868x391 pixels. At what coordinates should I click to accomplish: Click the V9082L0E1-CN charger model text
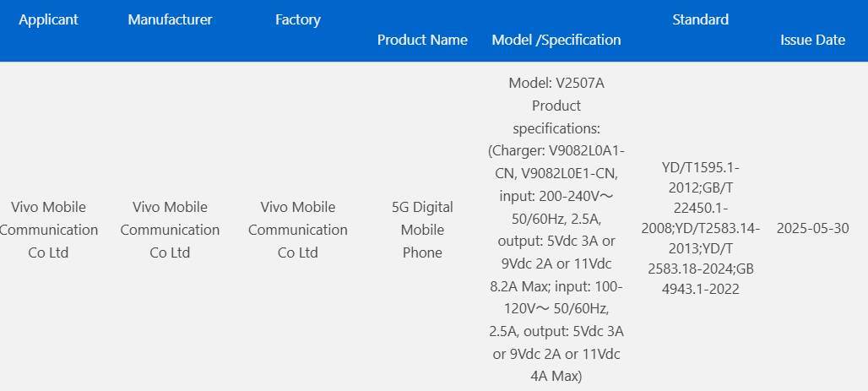tap(570, 174)
